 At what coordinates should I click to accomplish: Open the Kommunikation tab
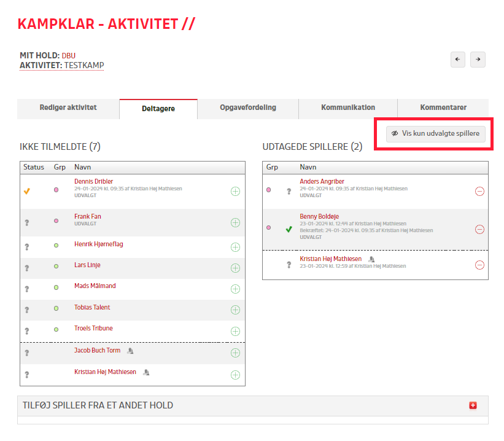(347, 108)
